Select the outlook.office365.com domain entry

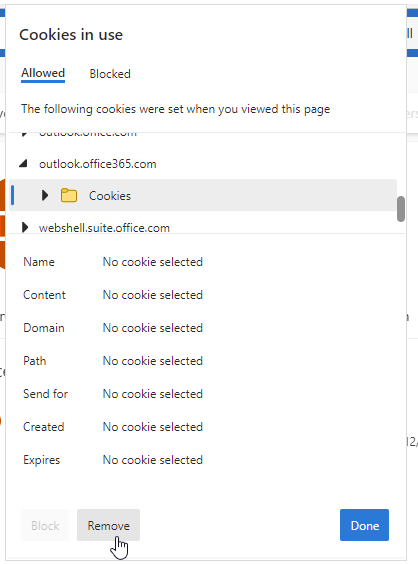coord(97,164)
